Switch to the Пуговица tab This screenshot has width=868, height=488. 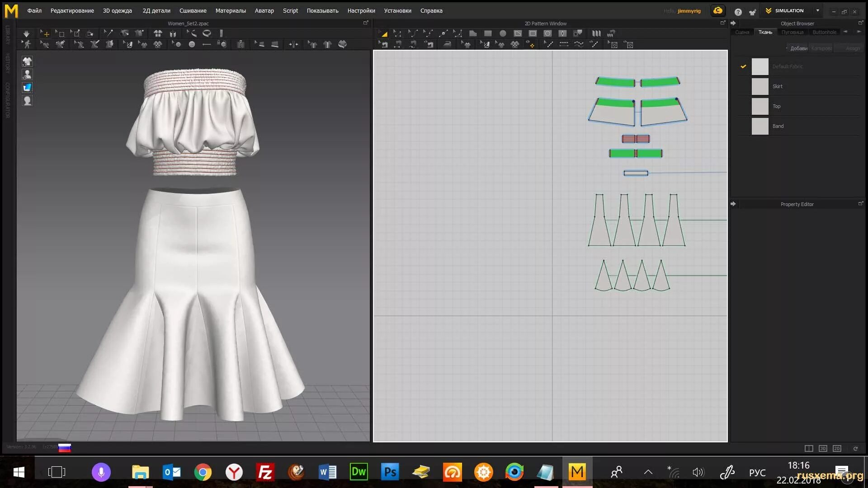click(x=792, y=32)
